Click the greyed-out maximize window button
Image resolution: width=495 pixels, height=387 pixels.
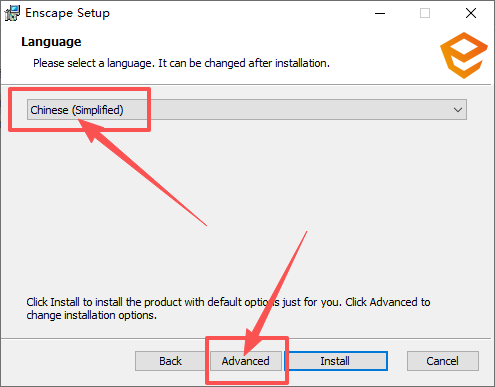(425, 13)
